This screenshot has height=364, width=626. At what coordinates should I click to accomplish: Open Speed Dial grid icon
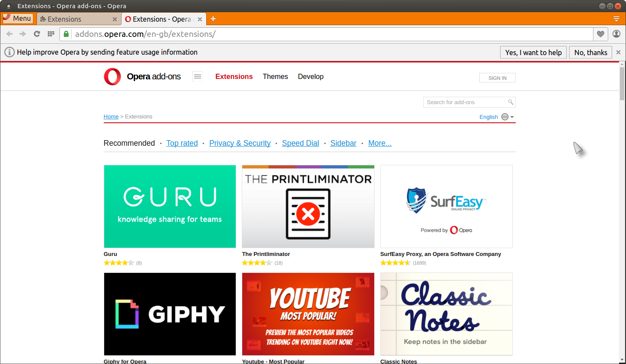51,34
